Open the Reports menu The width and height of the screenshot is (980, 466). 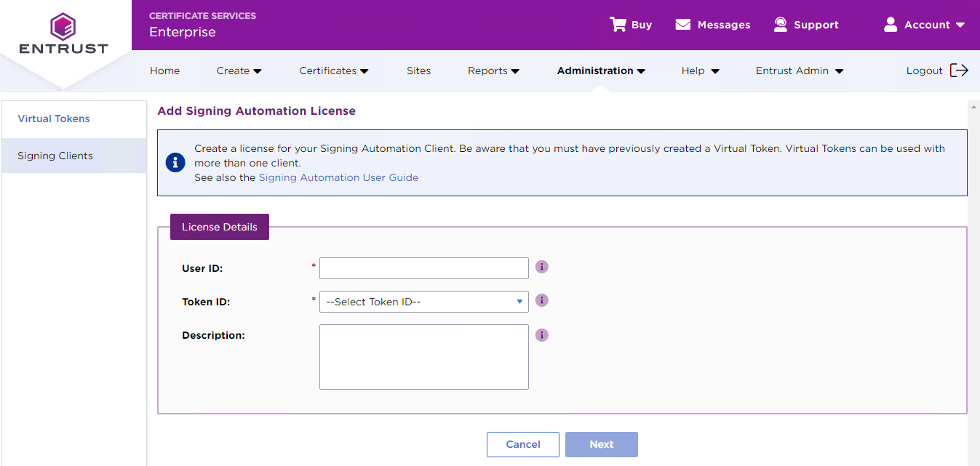[493, 71]
